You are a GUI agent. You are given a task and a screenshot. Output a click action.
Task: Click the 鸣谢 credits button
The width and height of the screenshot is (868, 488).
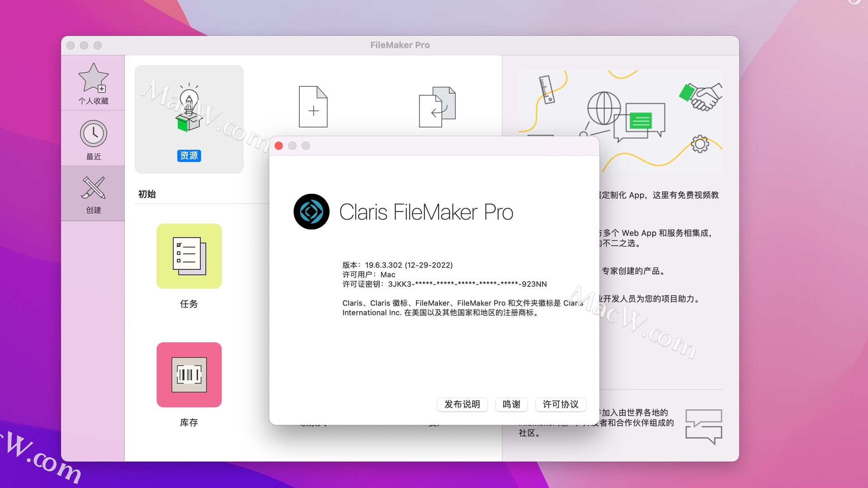(x=511, y=404)
